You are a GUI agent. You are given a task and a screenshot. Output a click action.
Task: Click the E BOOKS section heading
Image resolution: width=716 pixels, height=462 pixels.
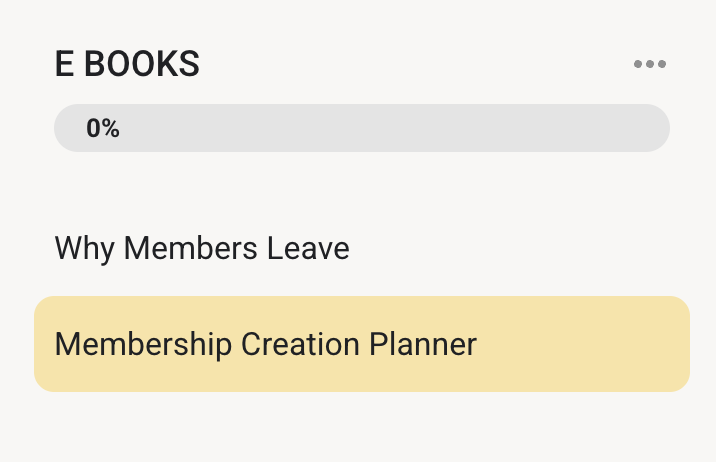point(127,65)
